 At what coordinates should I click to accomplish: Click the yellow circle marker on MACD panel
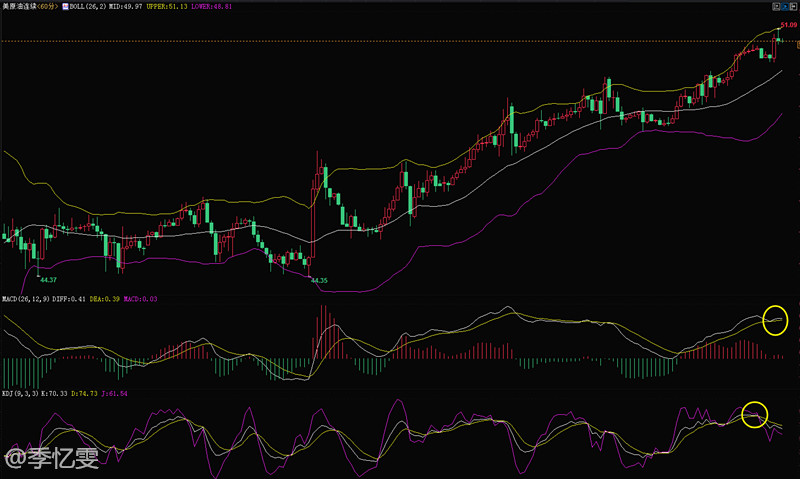[x=775, y=320]
